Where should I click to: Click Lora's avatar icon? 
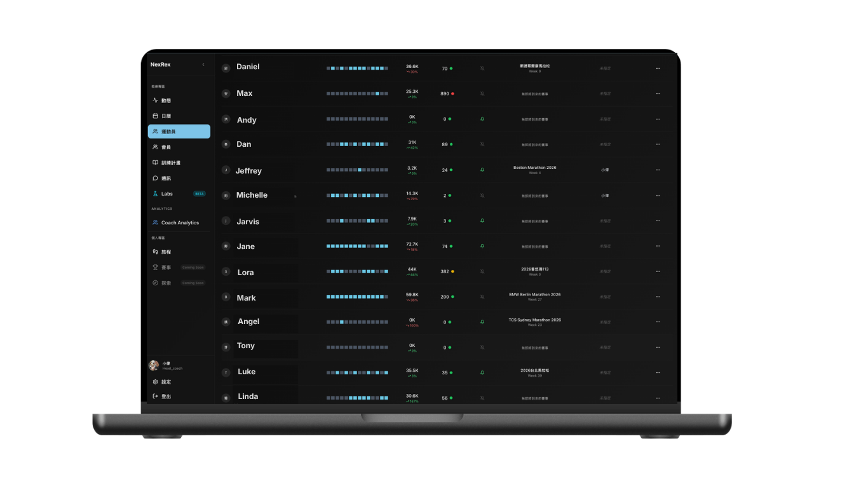[x=226, y=271]
